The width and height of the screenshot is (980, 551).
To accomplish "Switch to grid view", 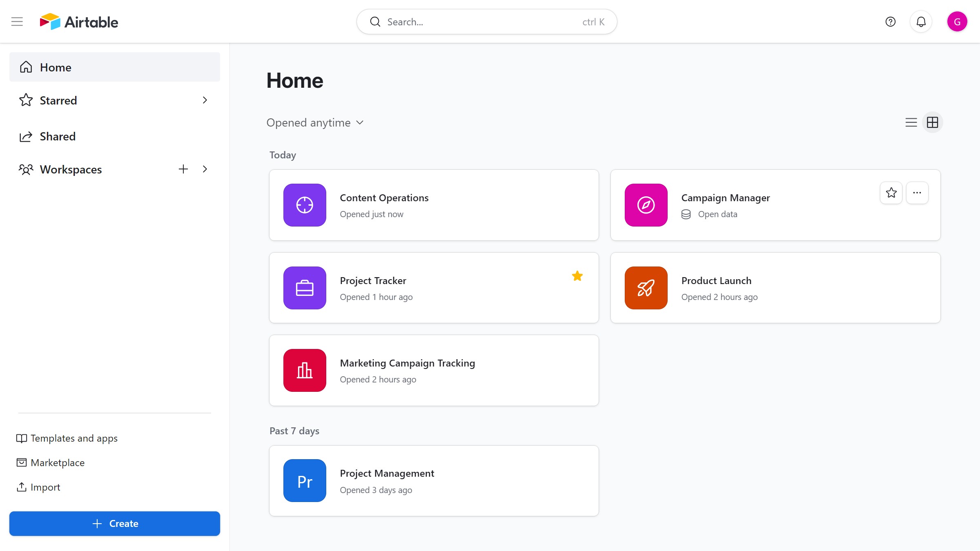I will pos(932,122).
